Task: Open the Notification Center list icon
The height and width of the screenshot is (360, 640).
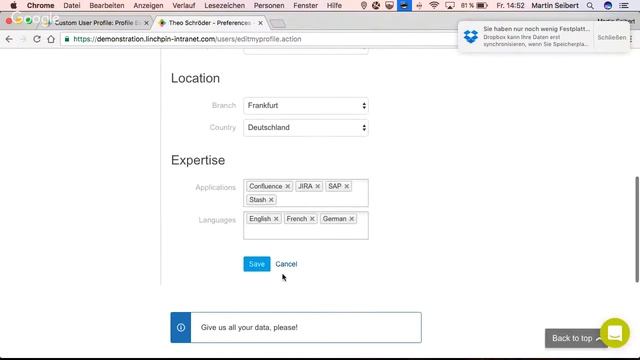Action: (x=624, y=6)
